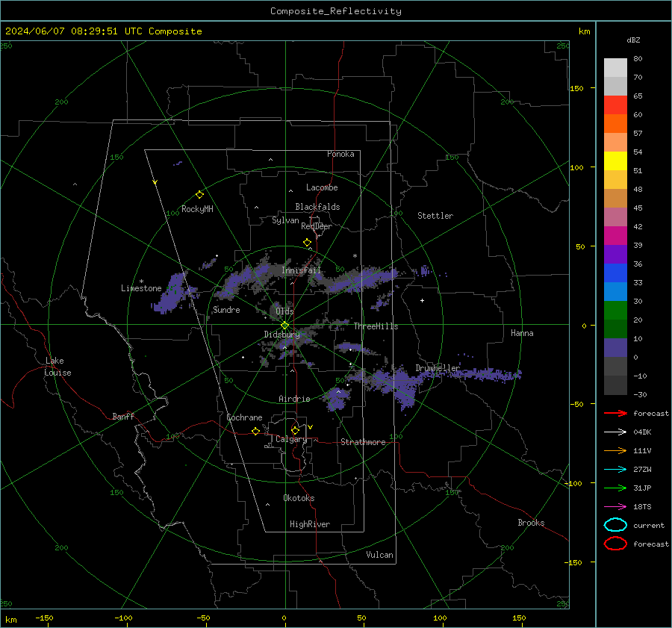Pick the red swatch in the dBZ legend
Screen dimensions: 672x628
point(615,105)
